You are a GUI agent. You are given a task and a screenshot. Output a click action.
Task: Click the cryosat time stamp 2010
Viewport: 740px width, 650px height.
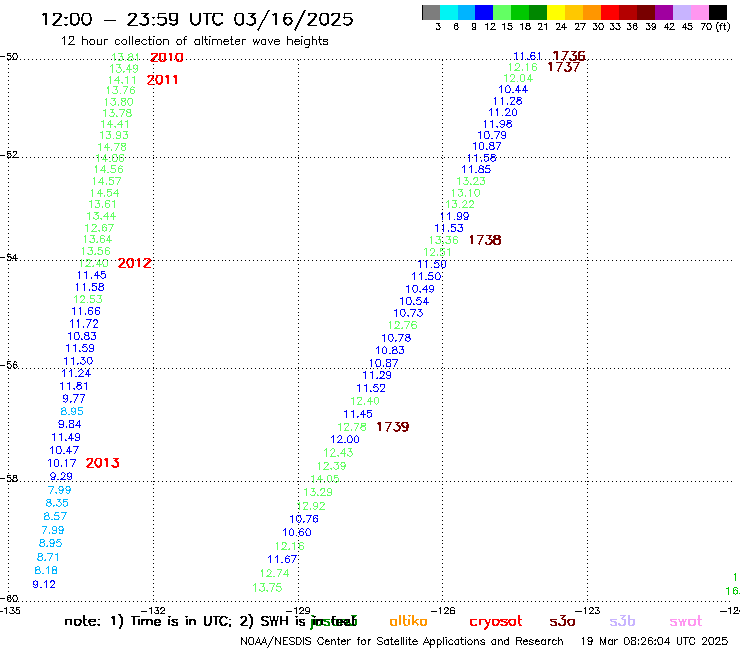coord(167,58)
